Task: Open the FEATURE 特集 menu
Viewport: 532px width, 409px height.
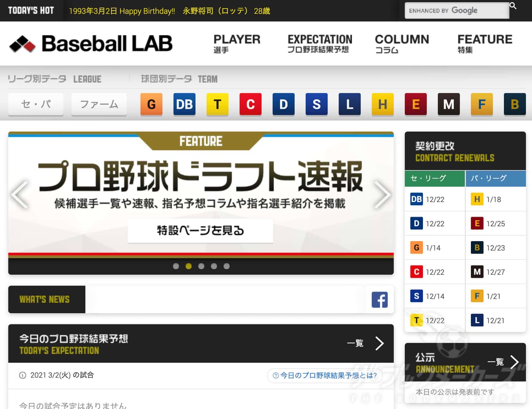Action: [485, 43]
